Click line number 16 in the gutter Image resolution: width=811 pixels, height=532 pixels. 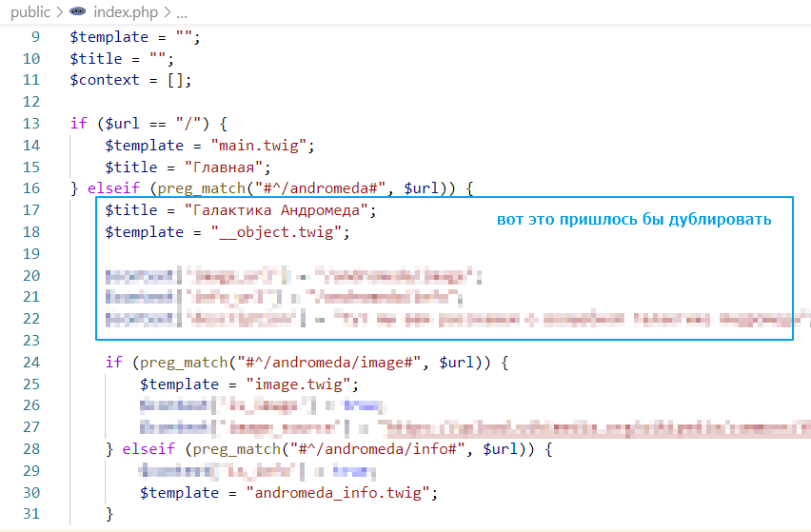click(30, 188)
